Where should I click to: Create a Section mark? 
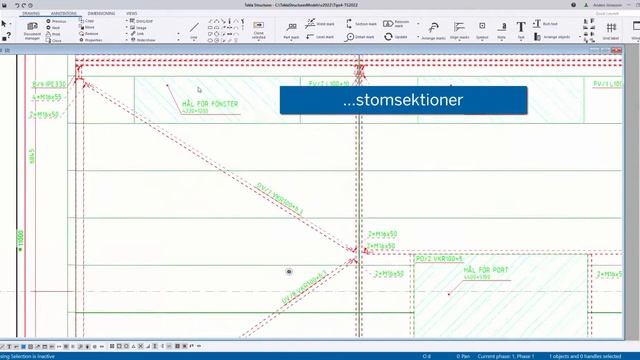point(361,24)
